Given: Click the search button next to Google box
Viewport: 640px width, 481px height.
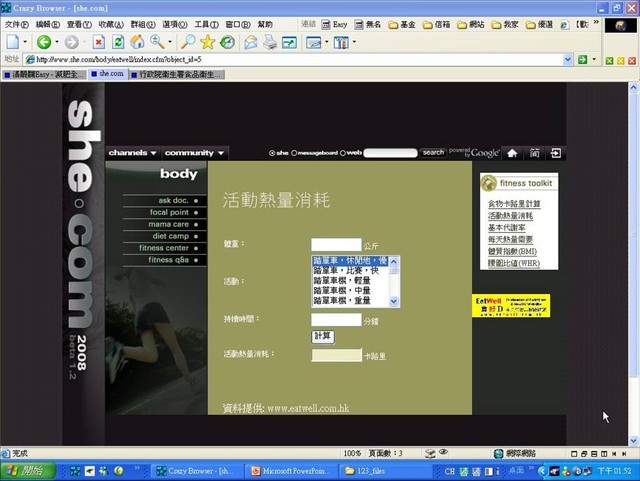Looking at the screenshot, I should coord(433,153).
